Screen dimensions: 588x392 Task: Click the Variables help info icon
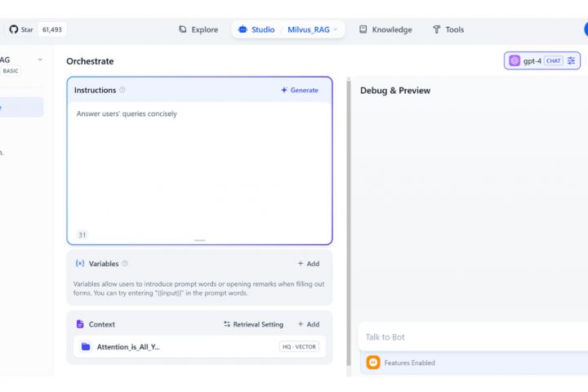click(125, 264)
